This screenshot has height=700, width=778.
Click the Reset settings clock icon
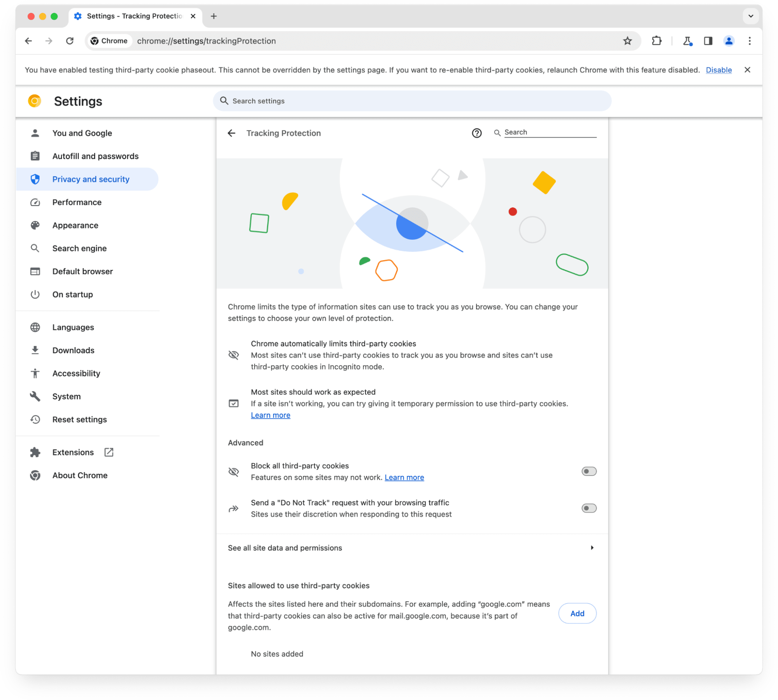(x=35, y=419)
